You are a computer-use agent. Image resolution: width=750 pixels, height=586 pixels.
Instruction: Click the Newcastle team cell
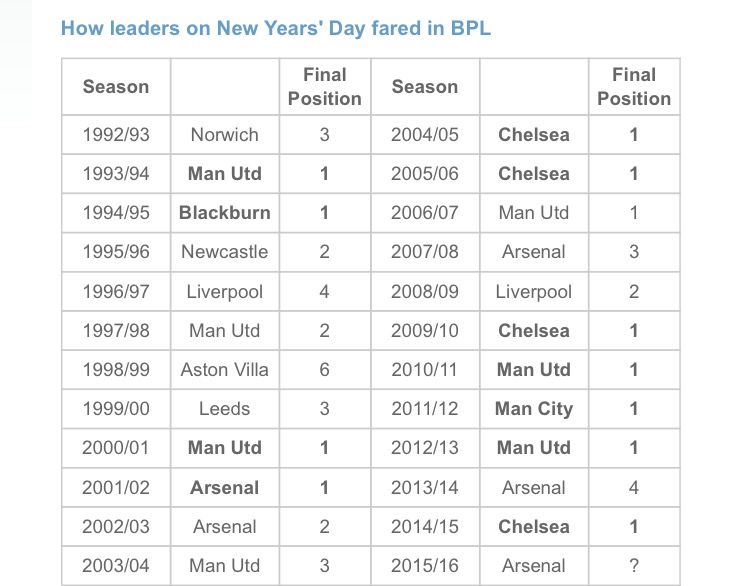point(225,252)
